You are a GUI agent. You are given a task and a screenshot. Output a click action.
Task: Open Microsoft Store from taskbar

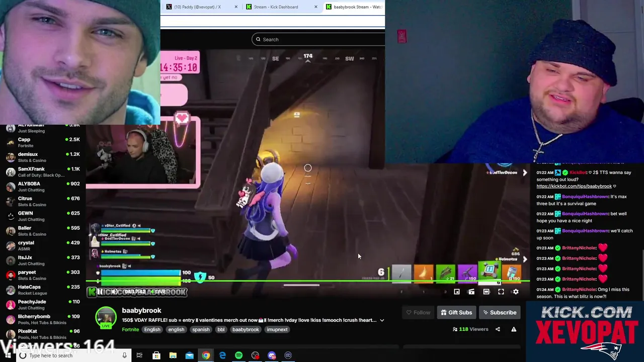click(156, 355)
